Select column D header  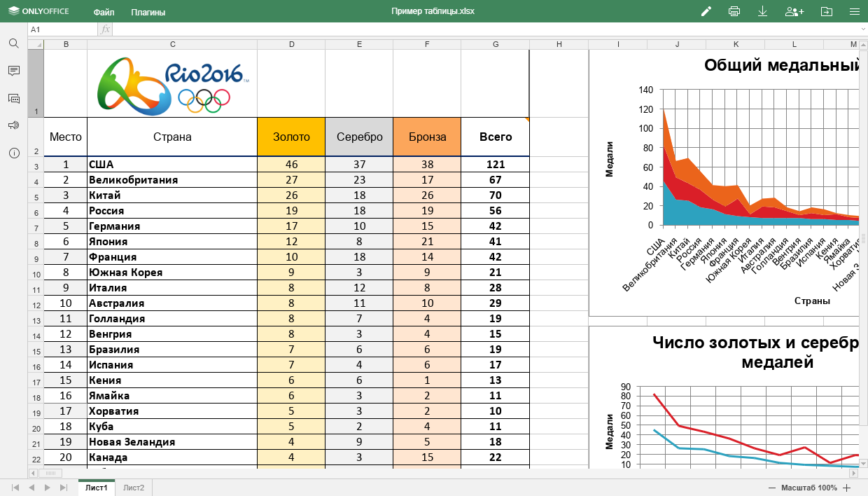[x=291, y=44]
